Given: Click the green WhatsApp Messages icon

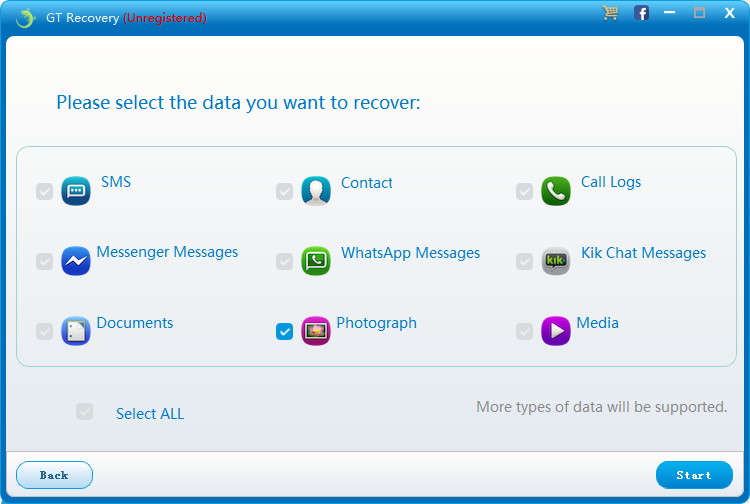Looking at the screenshot, I should coord(316,261).
